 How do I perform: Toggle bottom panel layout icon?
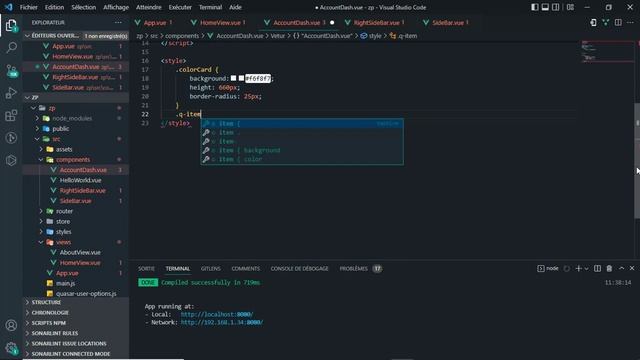(x=545, y=7)
